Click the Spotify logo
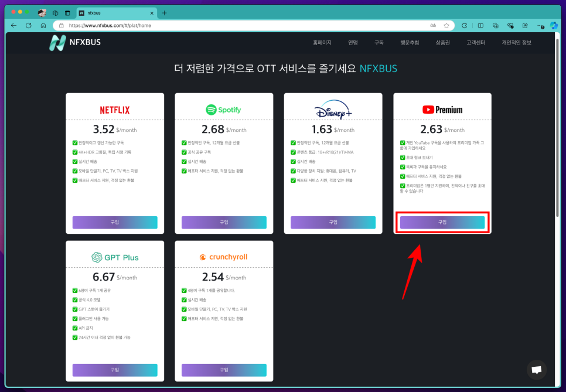The image size is (566, 392). (223, 110)
